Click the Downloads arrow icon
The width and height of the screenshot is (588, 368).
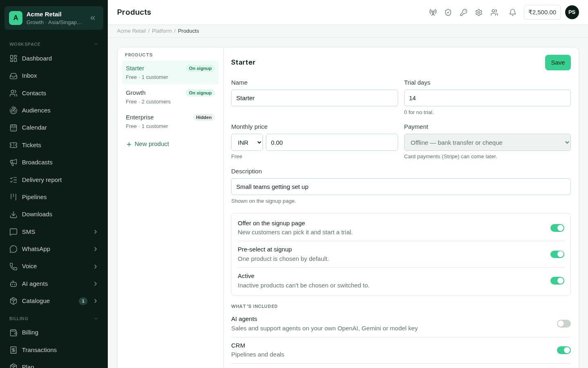pyautogui.click(x=13, y=214)
